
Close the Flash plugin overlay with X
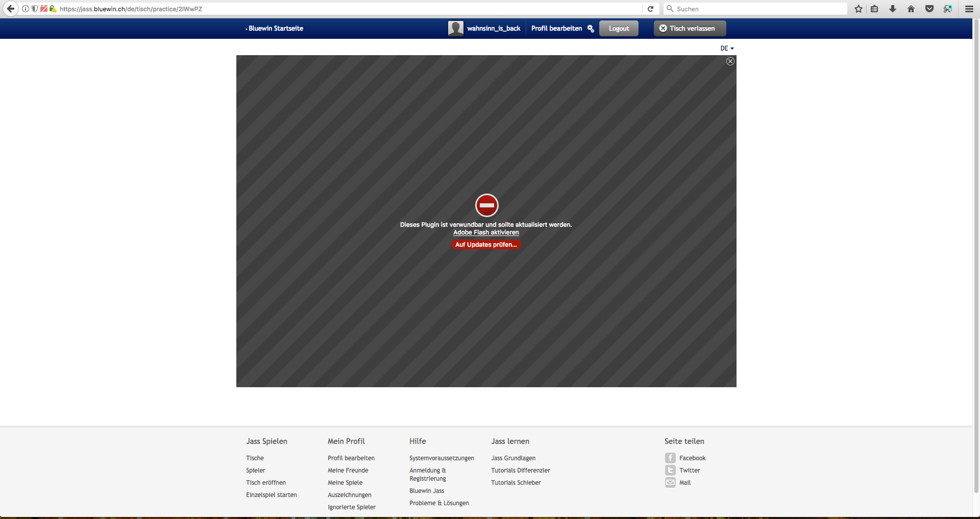click(x=730, y=61)
